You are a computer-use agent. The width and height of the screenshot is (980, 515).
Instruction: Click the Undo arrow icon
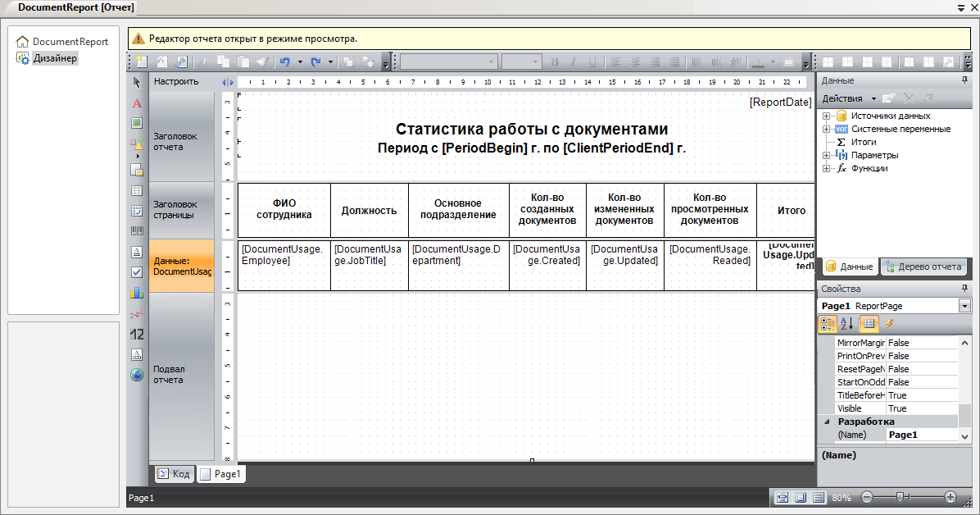click(x=285, y=62)
